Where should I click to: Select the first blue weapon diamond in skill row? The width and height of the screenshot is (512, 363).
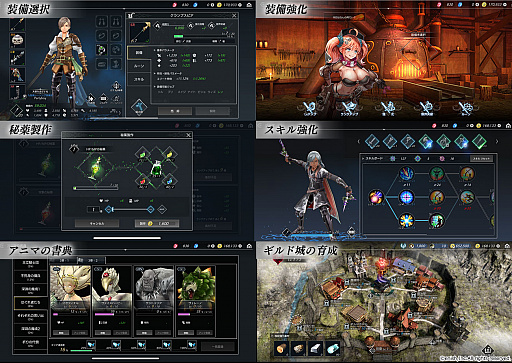(372, 141)
